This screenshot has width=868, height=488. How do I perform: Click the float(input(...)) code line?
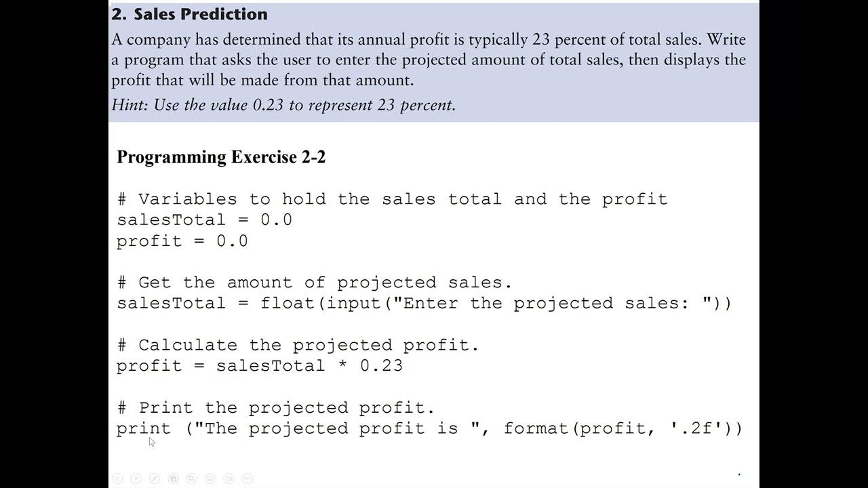(424, 303)
